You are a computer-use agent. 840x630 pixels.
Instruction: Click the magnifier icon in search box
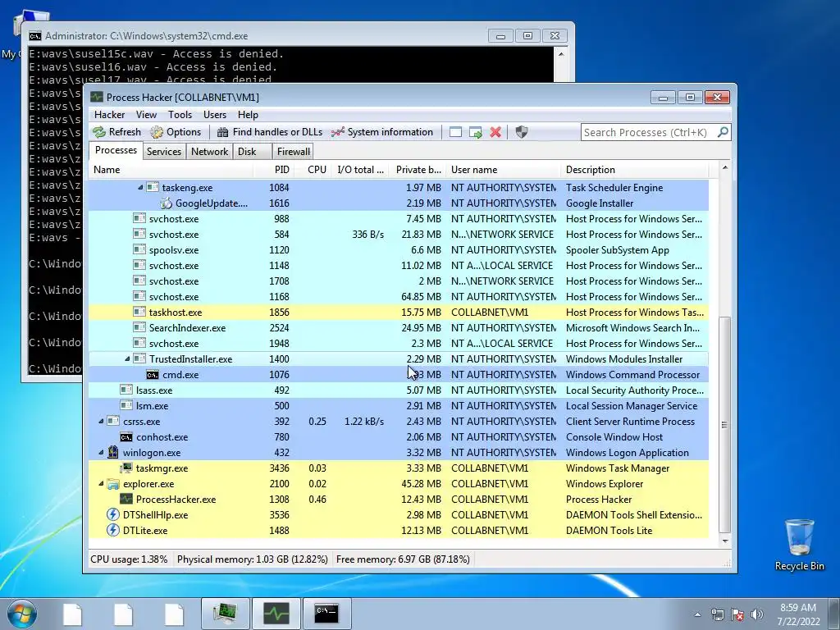click(723, 132)
